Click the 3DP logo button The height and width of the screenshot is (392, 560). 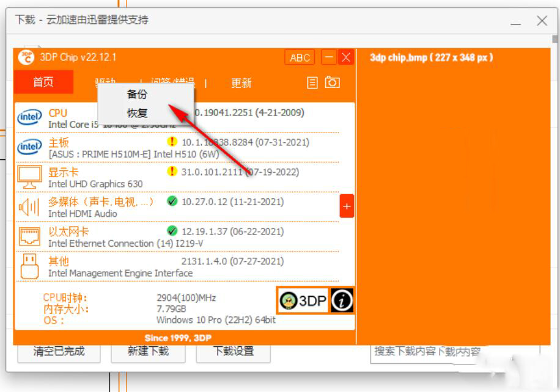304,300
